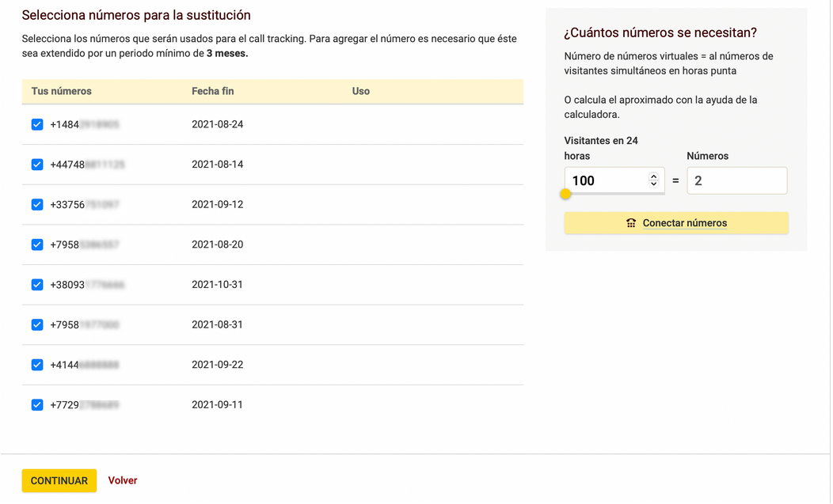Deselect the +4144 number checkbox

(x=37, y=365)
